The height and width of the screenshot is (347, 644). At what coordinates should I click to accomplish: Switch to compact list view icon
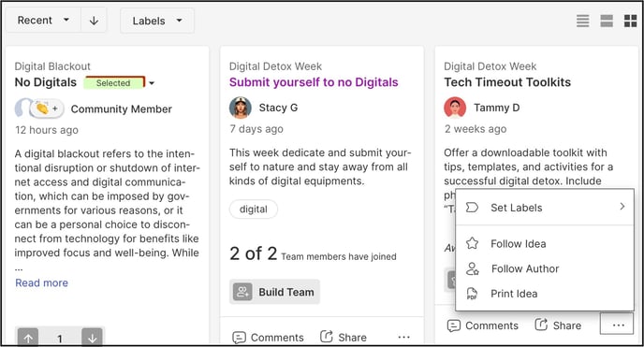tap(582, 21)
